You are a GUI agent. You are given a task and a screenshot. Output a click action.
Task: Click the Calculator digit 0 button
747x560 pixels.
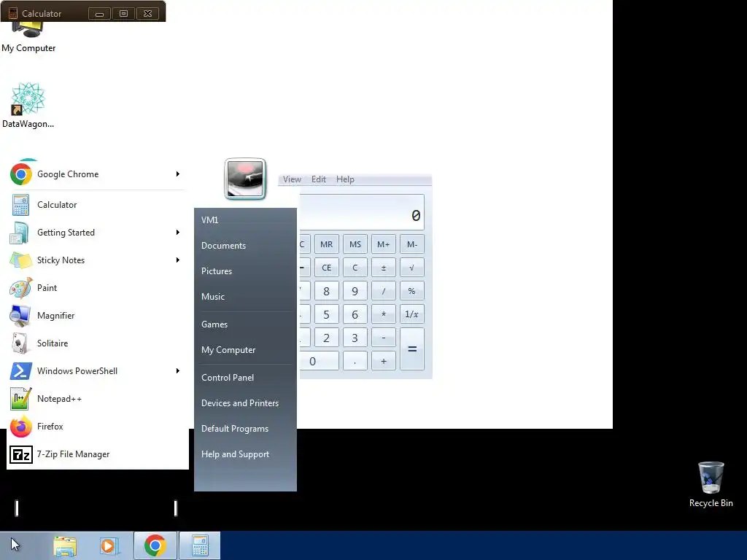(x=320, y=361)
